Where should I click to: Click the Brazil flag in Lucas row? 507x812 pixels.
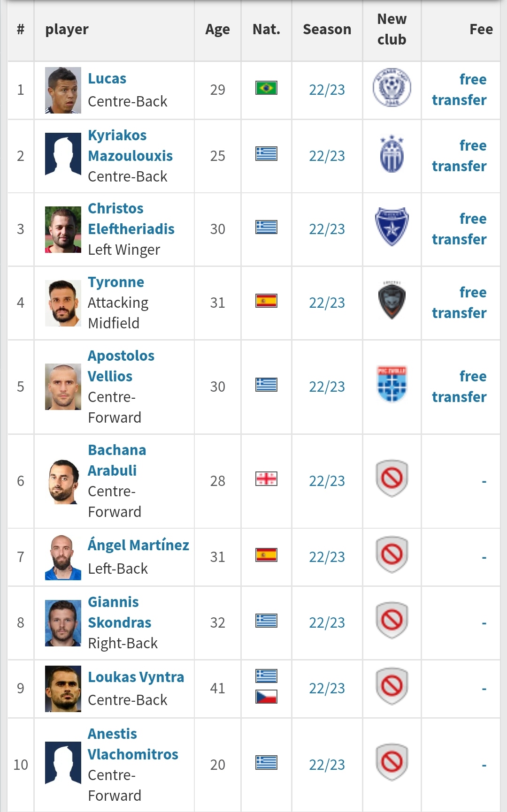pyautogui.click(x=266, y=88)
